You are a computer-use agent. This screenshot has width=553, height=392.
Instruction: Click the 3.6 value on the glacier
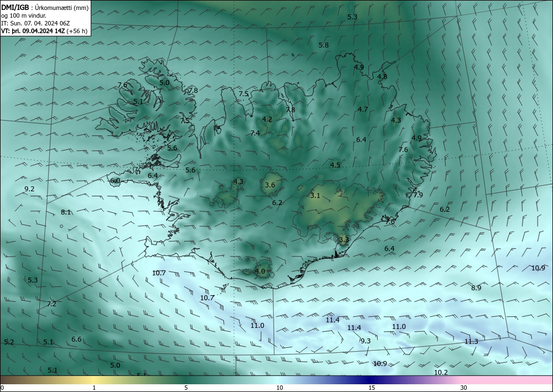(270, 185)
